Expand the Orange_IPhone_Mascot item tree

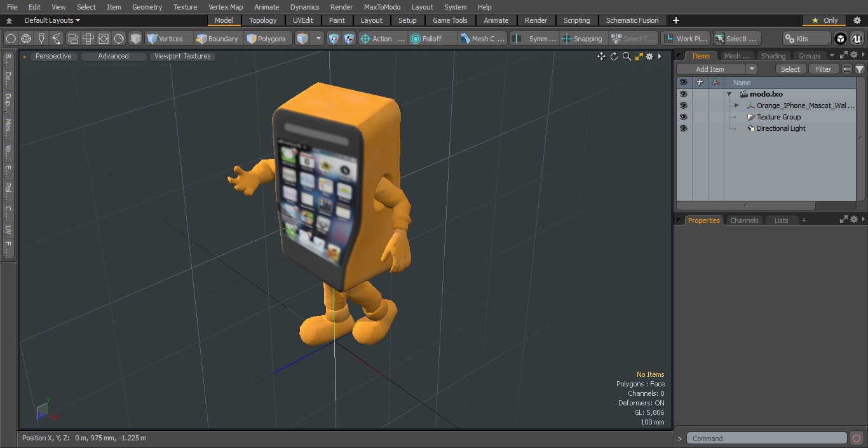(x=736, y=105)
